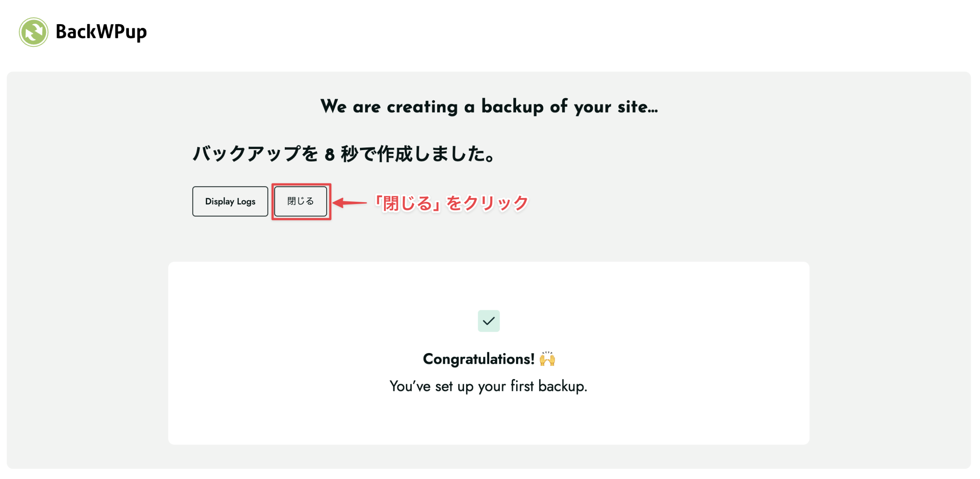The image size is (980, 479).
Task: Click 'You've set up your first backup.' text
Action: (488, 386)
